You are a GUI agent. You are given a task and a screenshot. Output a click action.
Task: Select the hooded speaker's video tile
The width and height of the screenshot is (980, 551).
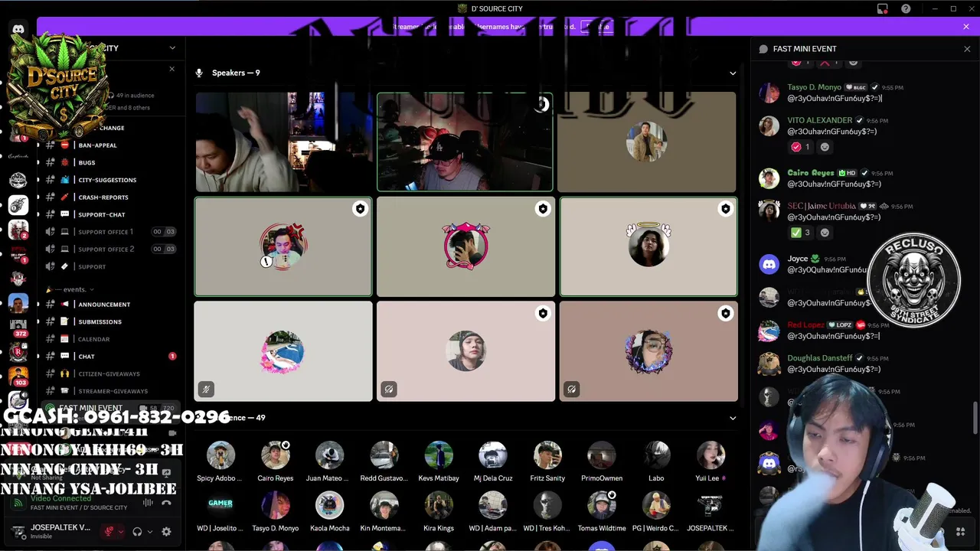(283, 142)
